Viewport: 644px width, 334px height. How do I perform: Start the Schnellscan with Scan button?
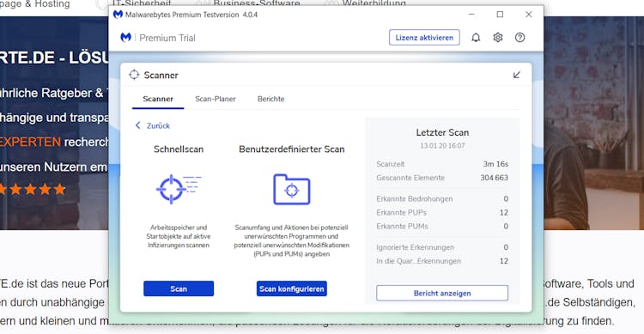[179, 288]
